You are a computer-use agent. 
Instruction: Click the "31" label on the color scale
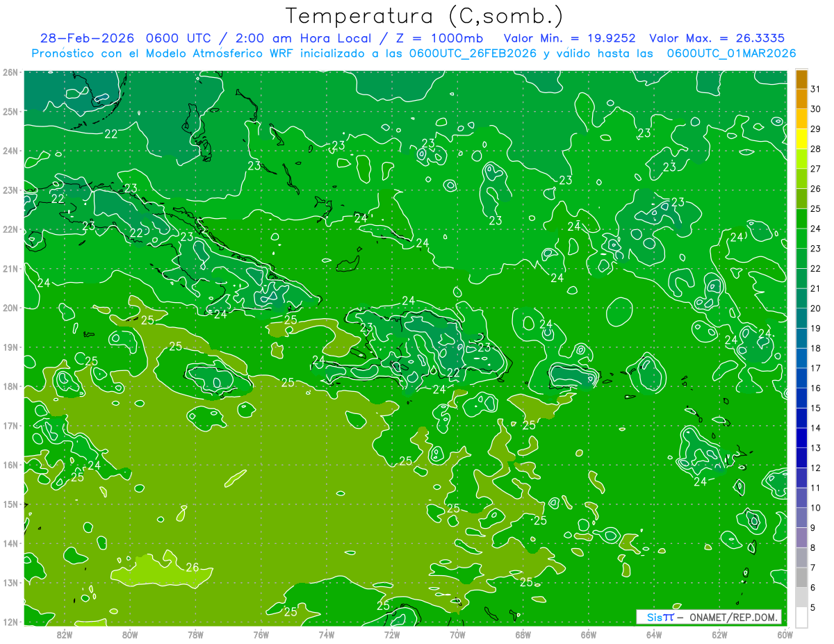(815, 90)
